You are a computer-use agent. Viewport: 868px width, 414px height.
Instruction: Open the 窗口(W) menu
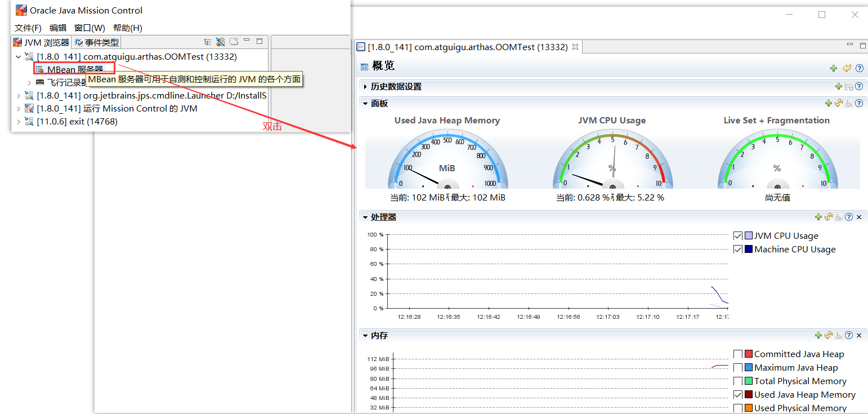[x=90, y=28]
